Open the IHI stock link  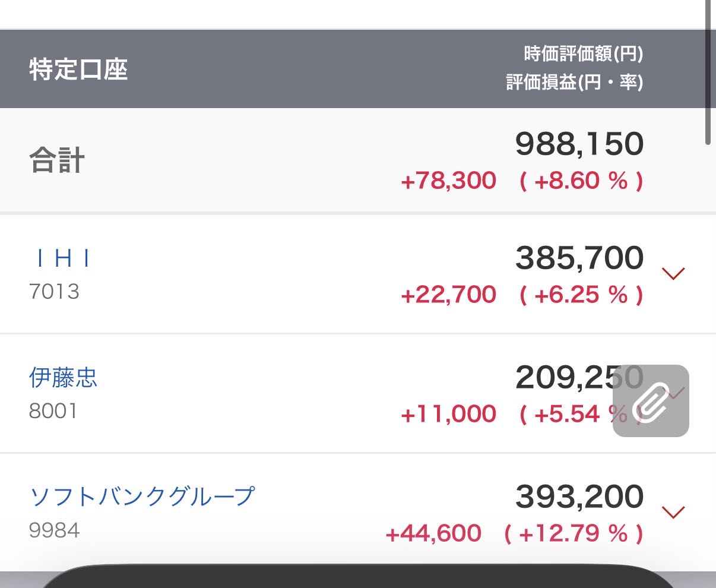(x=62, y=259)
